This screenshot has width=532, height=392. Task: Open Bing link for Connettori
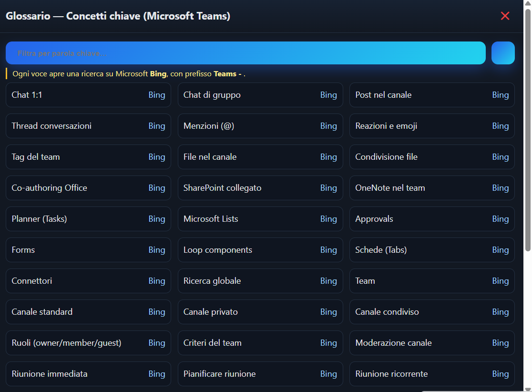tap(157, 281)
